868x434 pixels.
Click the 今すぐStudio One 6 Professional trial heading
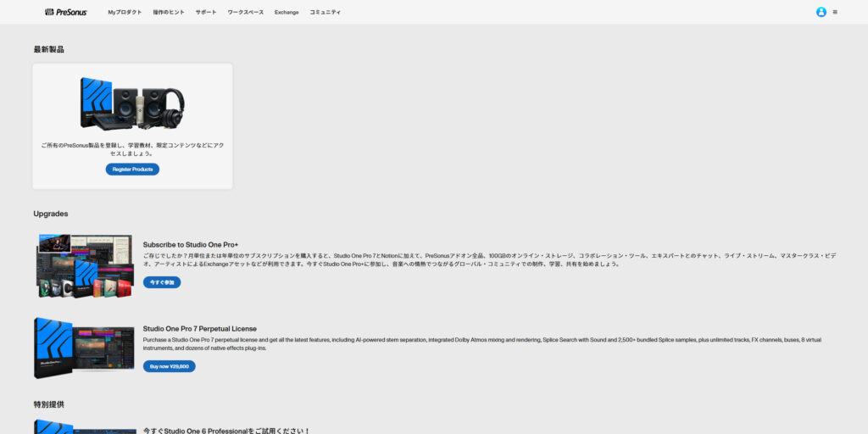[226, 430]
